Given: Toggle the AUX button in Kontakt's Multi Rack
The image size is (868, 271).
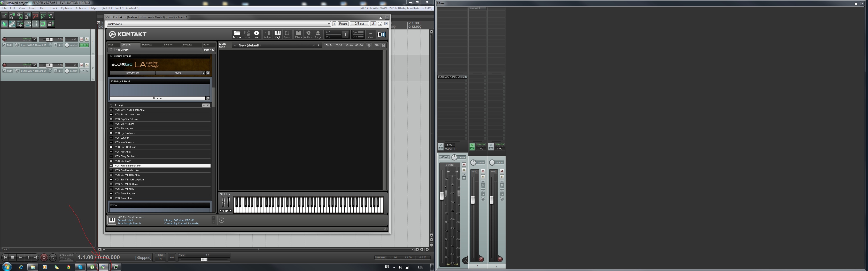Looking at the screenshot, I should coord(377,45).
